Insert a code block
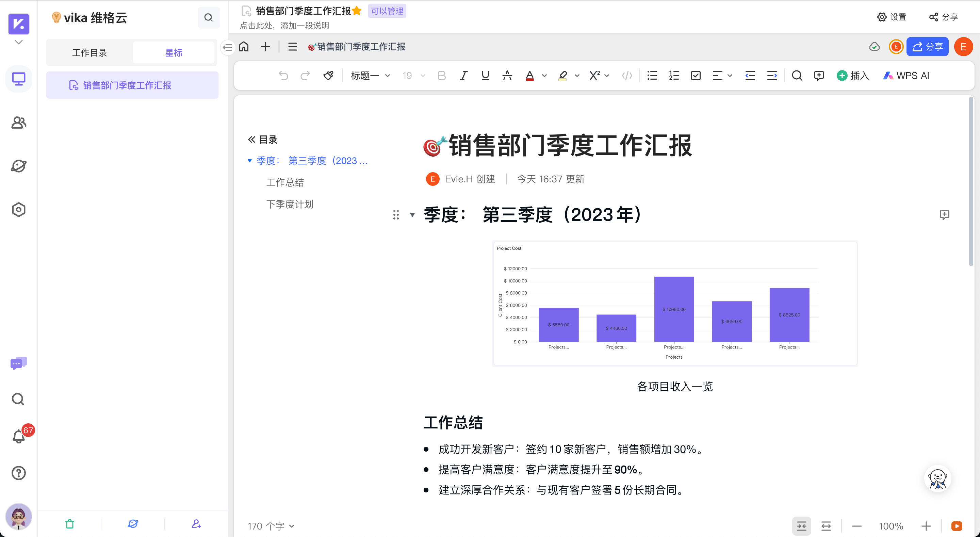This screenshot has height=537, width=980. point(627,75)
